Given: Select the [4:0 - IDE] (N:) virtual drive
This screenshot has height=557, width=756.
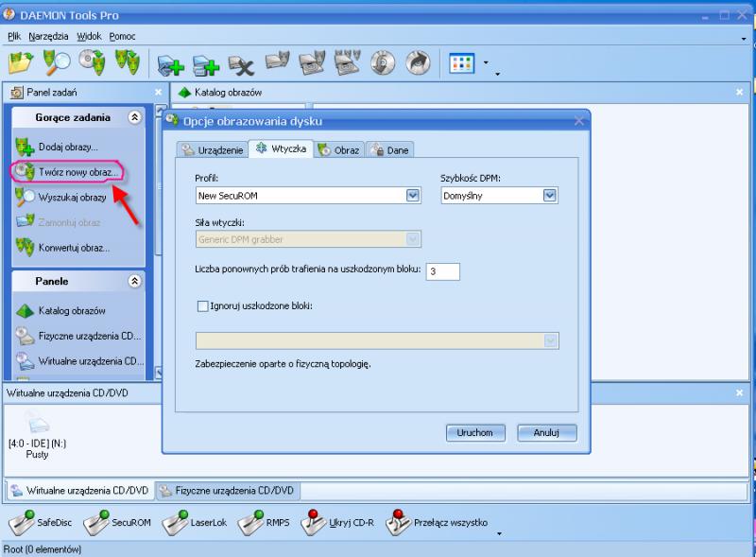Looking at the screenshot, I should tap(37, 434).
